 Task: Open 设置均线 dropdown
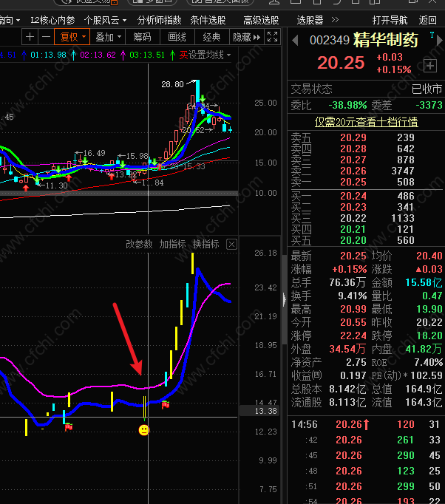(209, 55)
